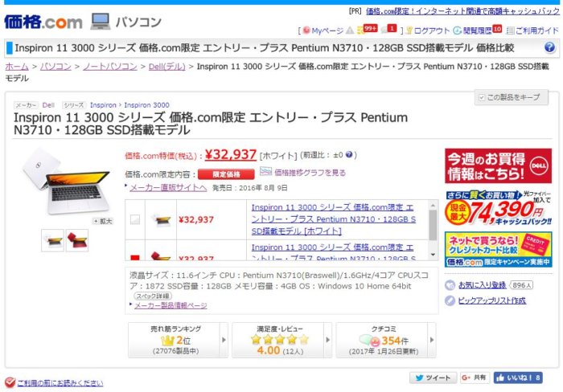
Task: Open the laptop パソコン category icon
Action: 101,22
